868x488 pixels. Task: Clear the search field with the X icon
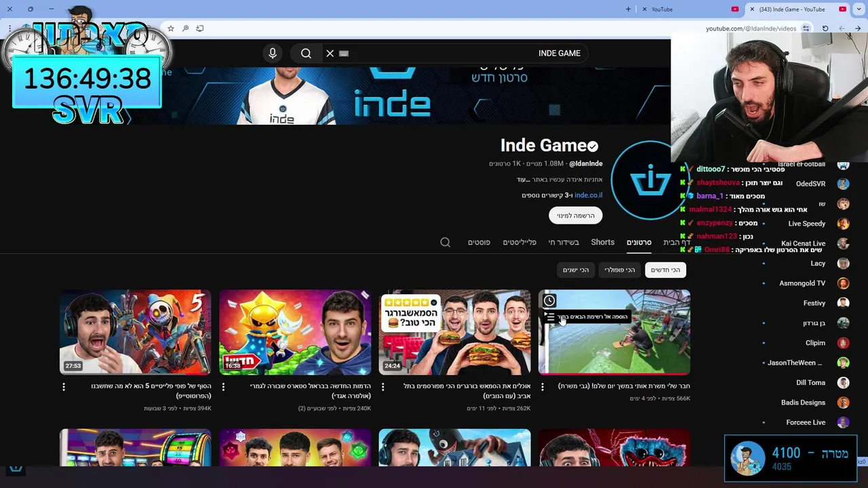330,54
